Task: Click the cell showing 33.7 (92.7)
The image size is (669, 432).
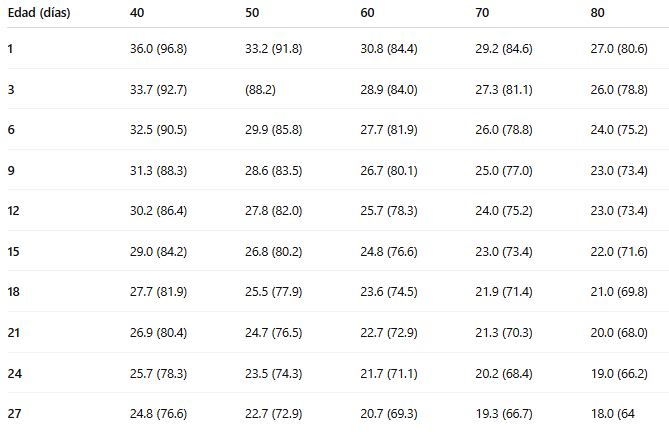Action: pyautogui.click(x=159, y=89)
